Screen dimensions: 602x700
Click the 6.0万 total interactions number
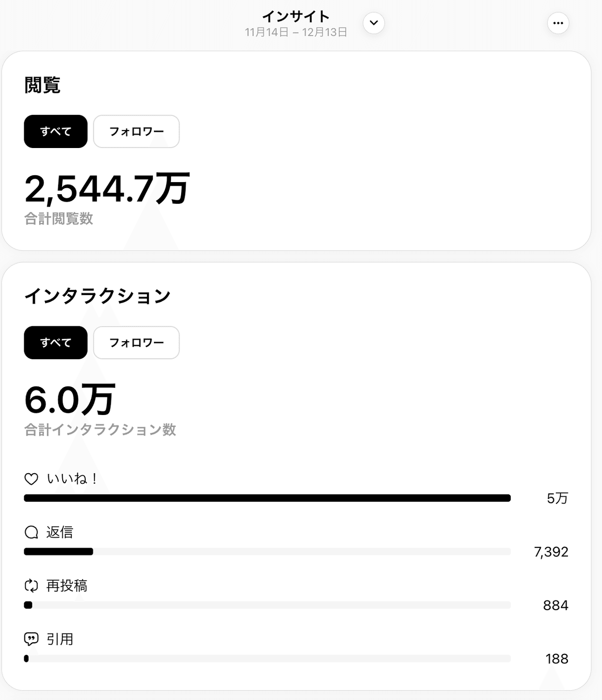pyautogui.click(x=70, y=400)
